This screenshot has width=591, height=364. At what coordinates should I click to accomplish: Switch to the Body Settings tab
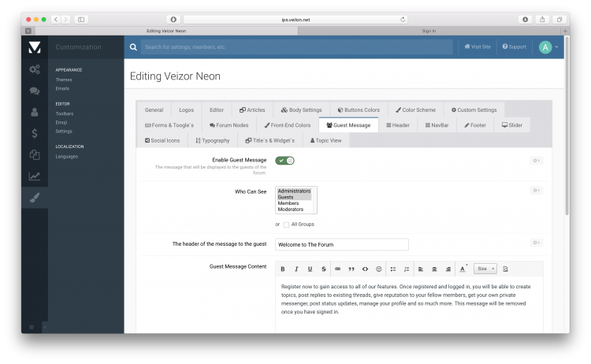(x=302, y=110)
